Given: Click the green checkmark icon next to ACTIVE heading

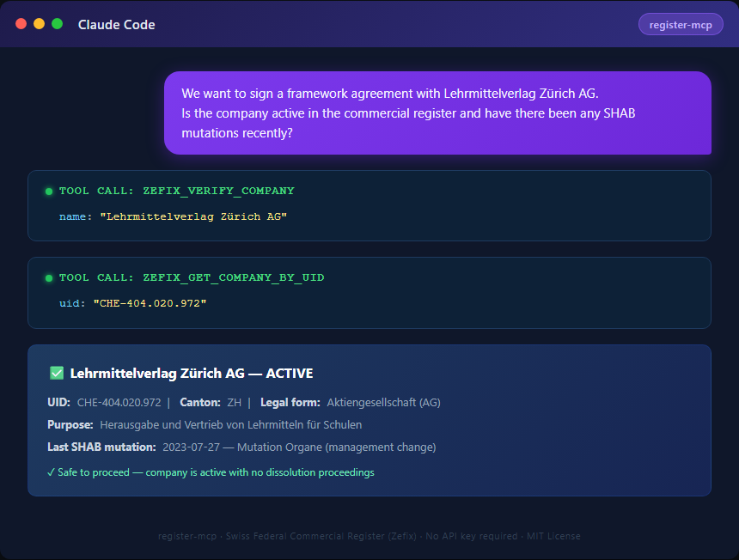Looking at the screenshot, I should click(x=57, y=373).
